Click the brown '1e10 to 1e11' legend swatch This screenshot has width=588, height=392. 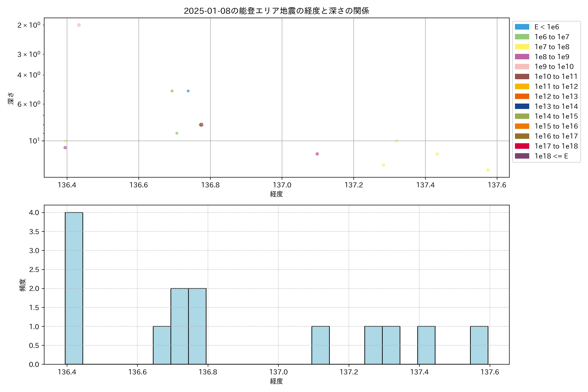(522, 76)
